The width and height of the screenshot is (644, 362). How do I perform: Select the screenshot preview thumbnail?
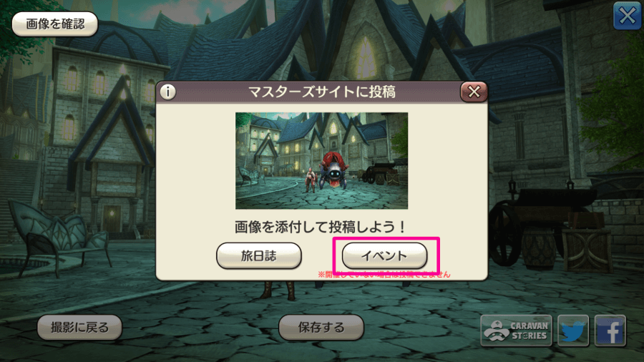[321, 160]
